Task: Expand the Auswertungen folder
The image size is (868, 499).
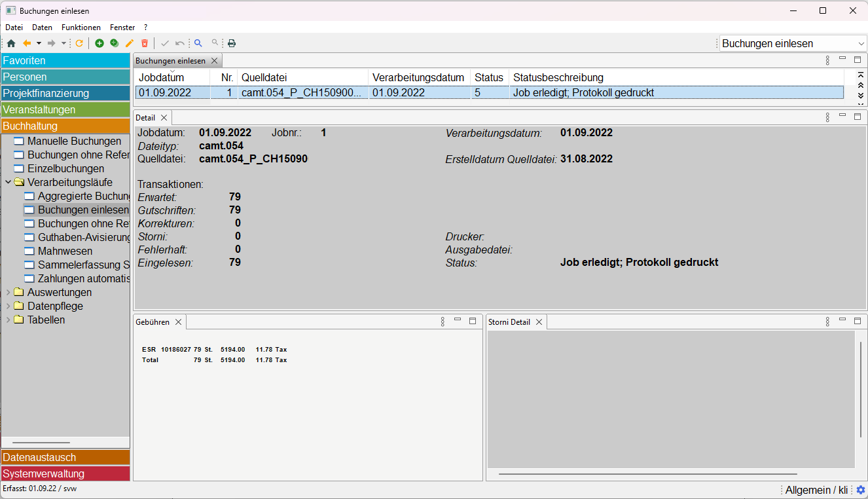Action: click(x=8, y=292)
